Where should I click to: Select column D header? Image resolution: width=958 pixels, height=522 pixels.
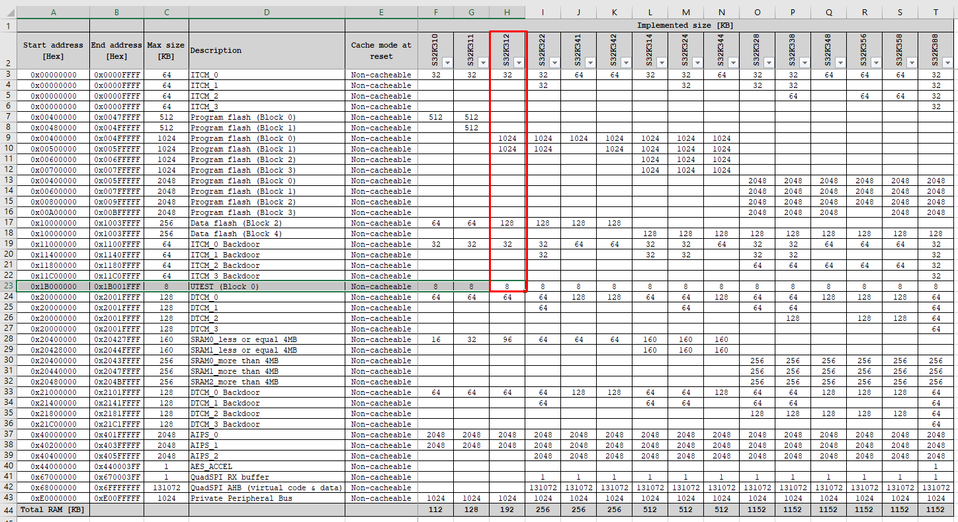pos(267,12)
